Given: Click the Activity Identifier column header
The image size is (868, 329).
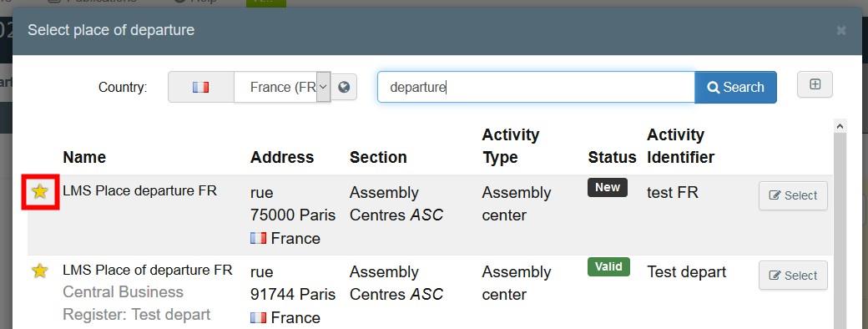Looking at the screenshot, I should pyautogui.click(x=680, y=145).
